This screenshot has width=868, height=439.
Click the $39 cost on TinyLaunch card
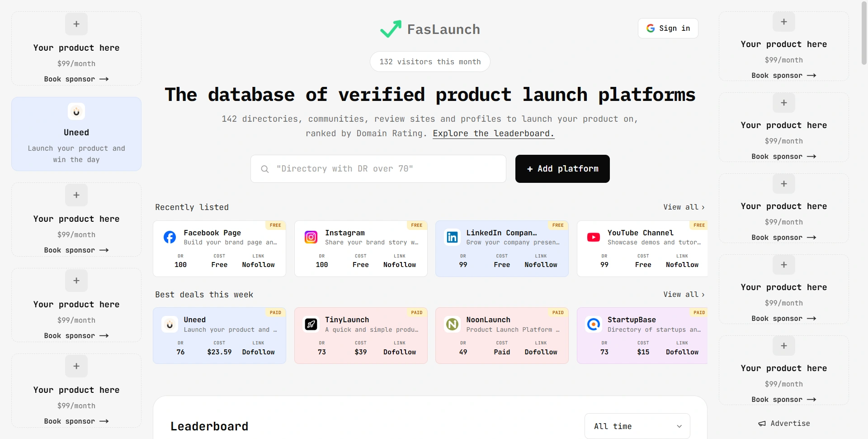pyautogui.click(x=361, y=352)
